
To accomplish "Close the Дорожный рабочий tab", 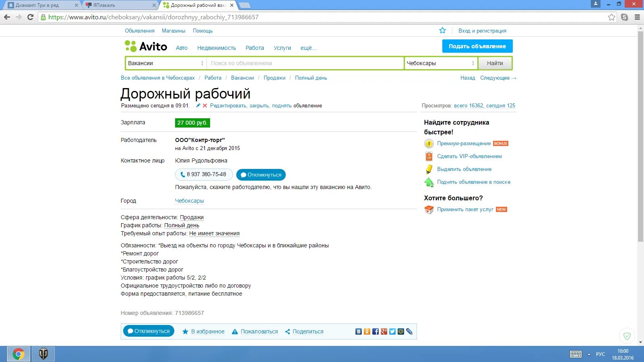I will coord(232,5).
